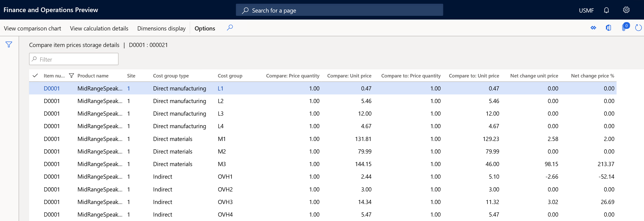This screenshot has height=221, width=644.
Task: Click the 14.34 unit price value
Action: click(364, 202)
